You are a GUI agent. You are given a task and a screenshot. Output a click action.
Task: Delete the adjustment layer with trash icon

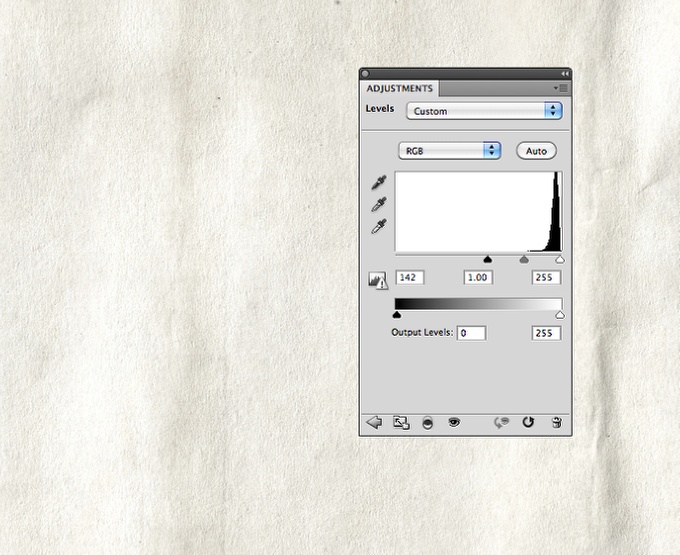[556, 423]
